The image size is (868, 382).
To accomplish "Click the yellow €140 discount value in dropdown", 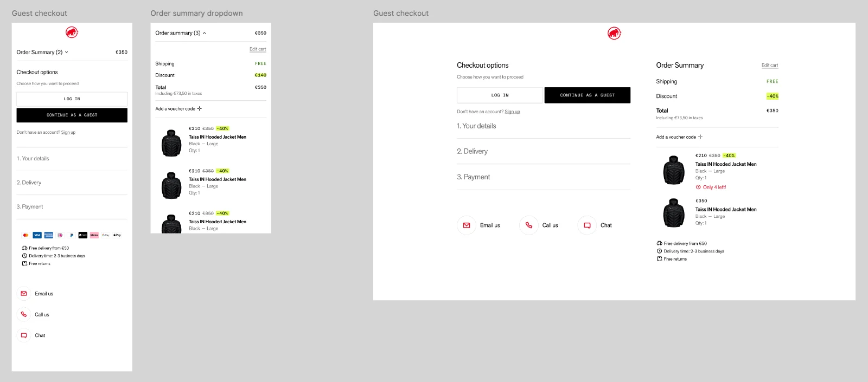I will (x=261, y=75).
